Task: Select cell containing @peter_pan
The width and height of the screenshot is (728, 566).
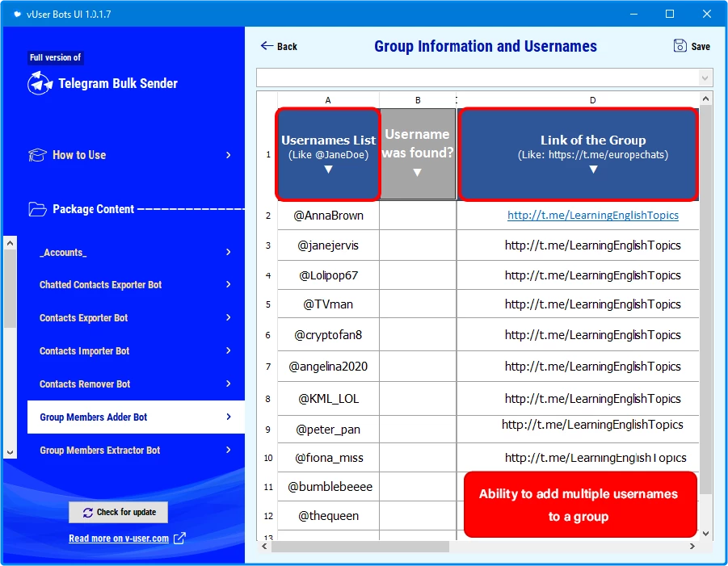Action: (328, 430)
